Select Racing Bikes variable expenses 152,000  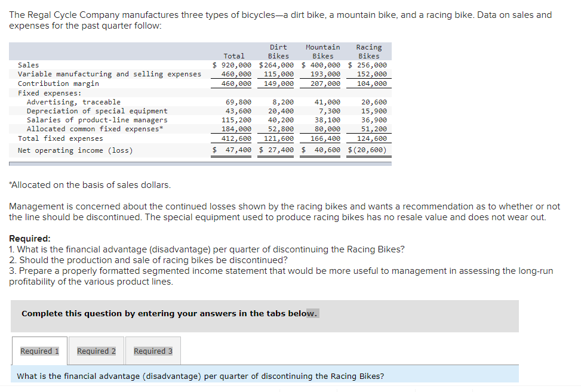tap(371, 74)
